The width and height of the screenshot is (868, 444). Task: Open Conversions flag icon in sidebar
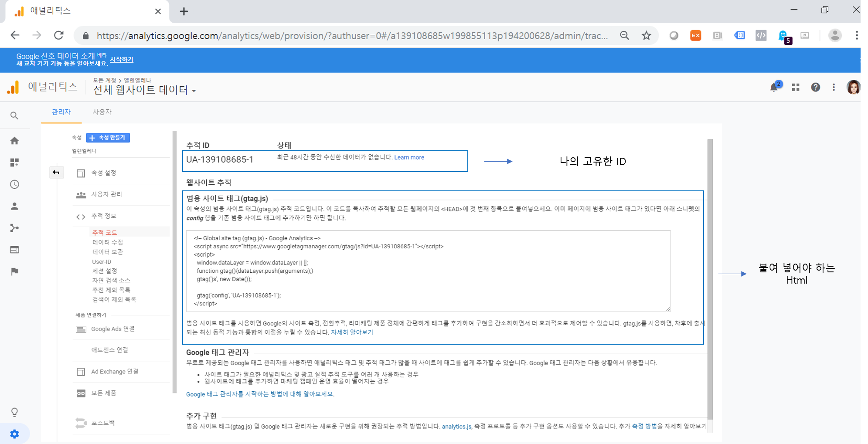point(14,271)
